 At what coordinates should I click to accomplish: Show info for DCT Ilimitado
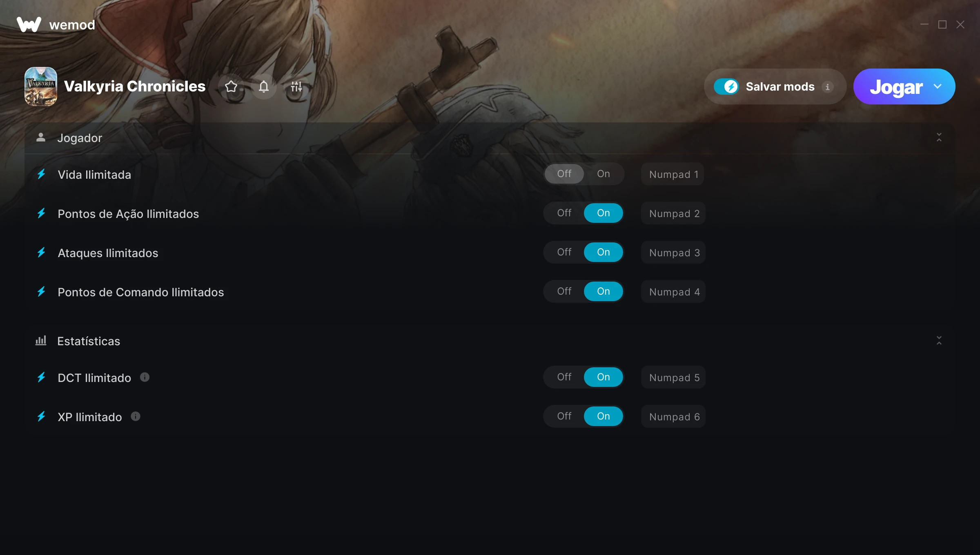pyautogui.click(x=145, y=377)
